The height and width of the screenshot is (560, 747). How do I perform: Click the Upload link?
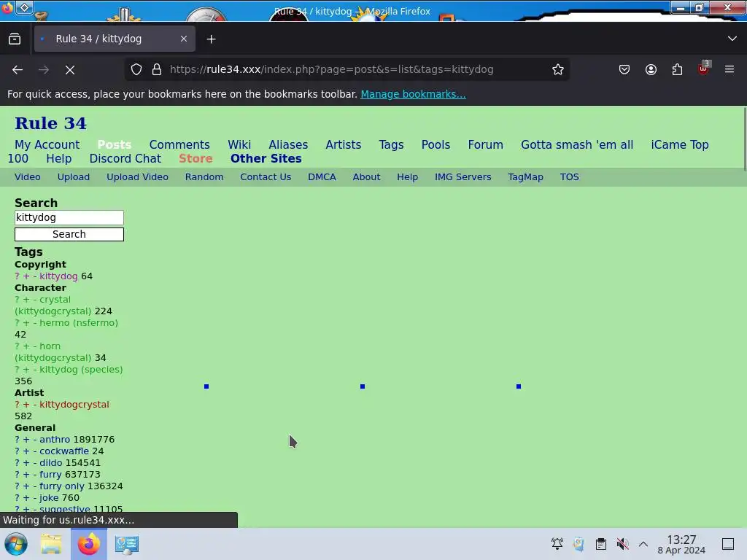[x=74, y=176]
